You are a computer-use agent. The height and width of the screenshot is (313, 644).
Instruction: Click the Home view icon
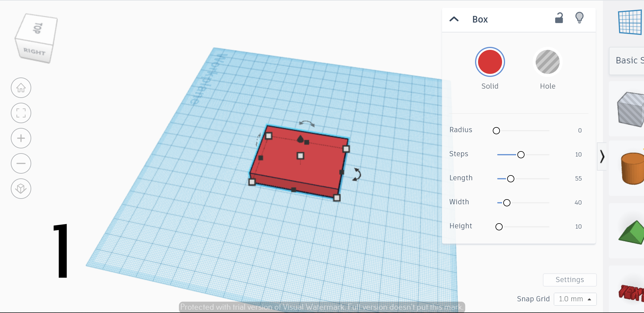pos(21,88)
